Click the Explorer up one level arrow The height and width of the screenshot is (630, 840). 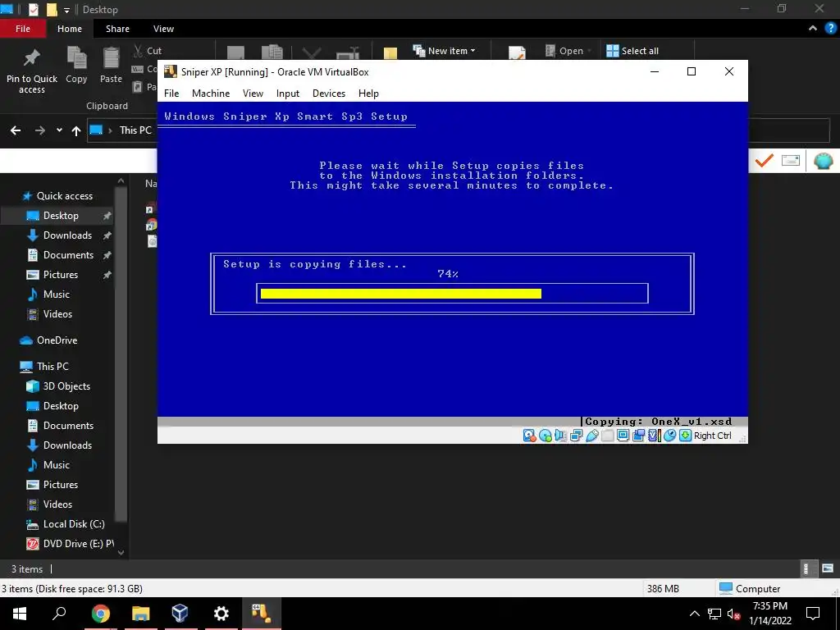coord(76,130)
